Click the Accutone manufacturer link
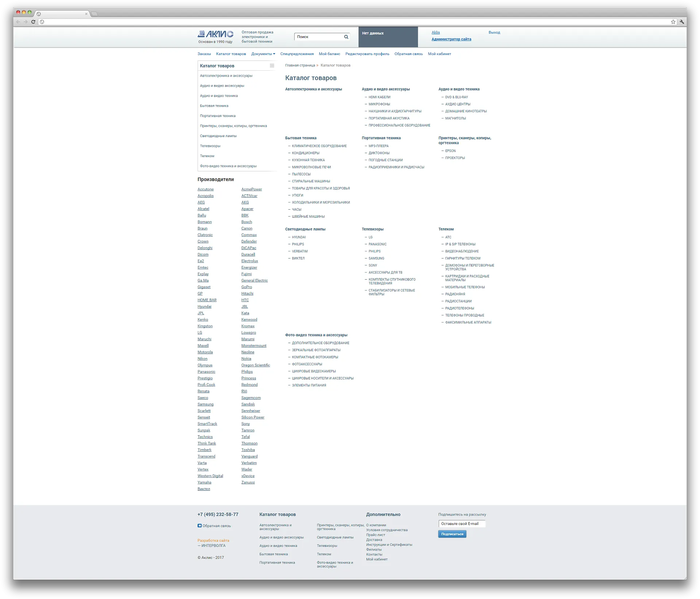 [206, 190]
